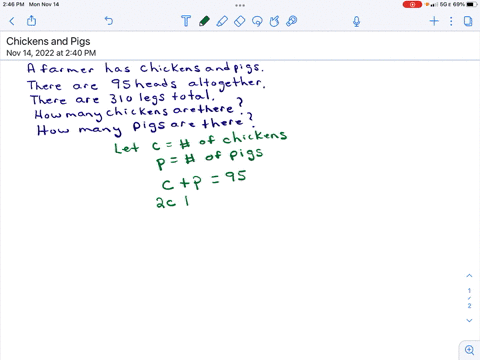Go to previous page with up chevron
480x360 pixels.
tap(469, 276)
